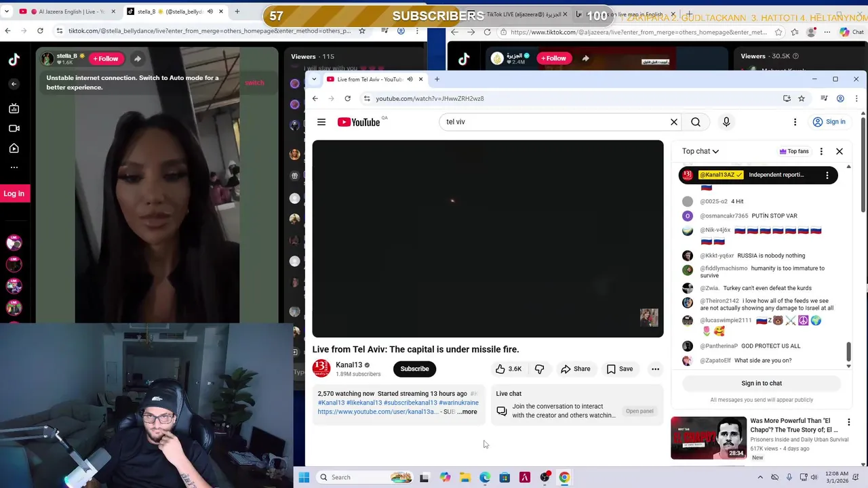Click switch to enable Auto mode
Image resolution: width=868 pixels, height=488 pixels.
pyautogui.click(x=254, y=83)
